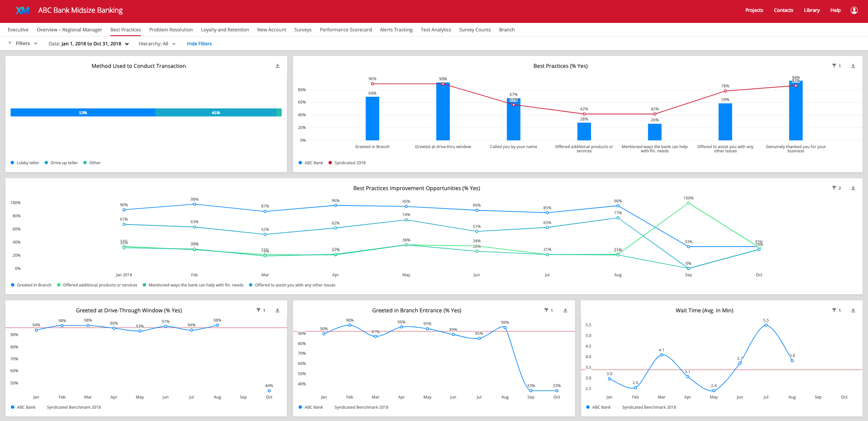The height and width of the screenshot is (421, 868).
Task: Open filter icon on Wait Time widget
Action: pos(834,310)
